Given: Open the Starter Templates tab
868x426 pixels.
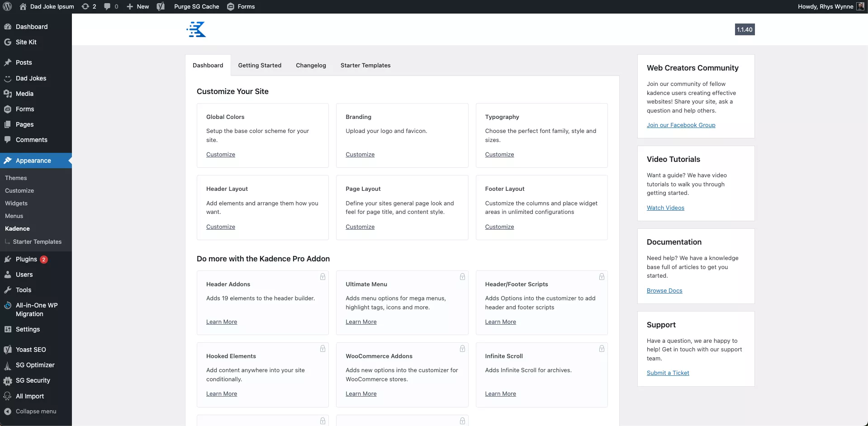Looking at the screenshot, I should (365, 65).
